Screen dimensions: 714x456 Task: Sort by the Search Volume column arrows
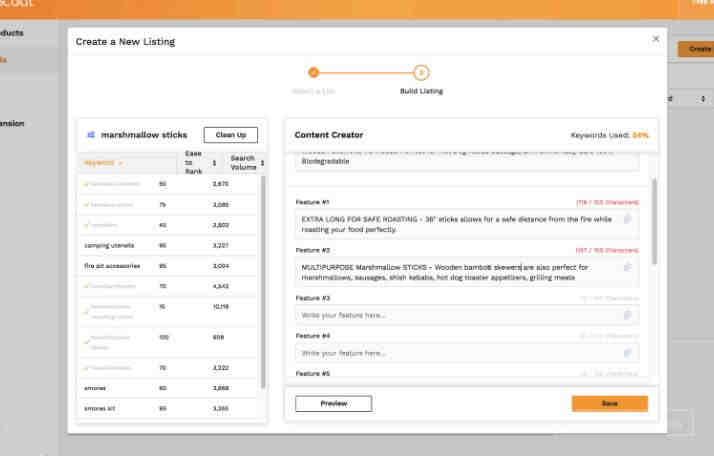pyautogui.click(x=262, y=163)
